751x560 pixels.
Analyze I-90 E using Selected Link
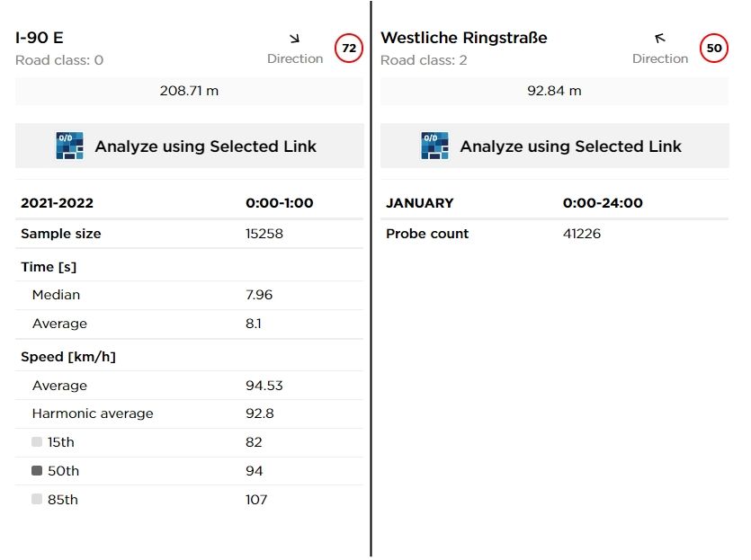[190, 146]
